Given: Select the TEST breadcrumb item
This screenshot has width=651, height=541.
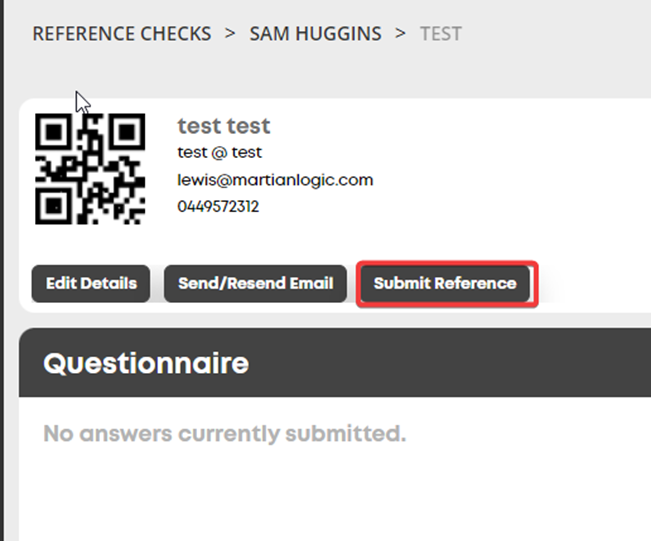Looking at the screenshot, I should (x=441, y=34).
